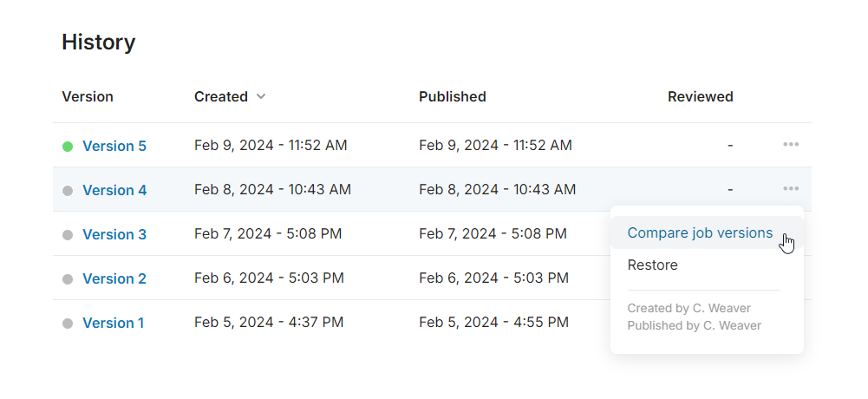Click the gray status dot beside Version 4
868x399 pixels.
click(x=68, y=191)
